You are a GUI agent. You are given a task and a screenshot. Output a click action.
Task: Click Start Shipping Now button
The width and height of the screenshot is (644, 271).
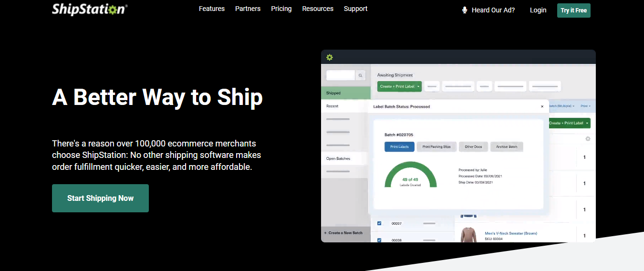(100, 198)
